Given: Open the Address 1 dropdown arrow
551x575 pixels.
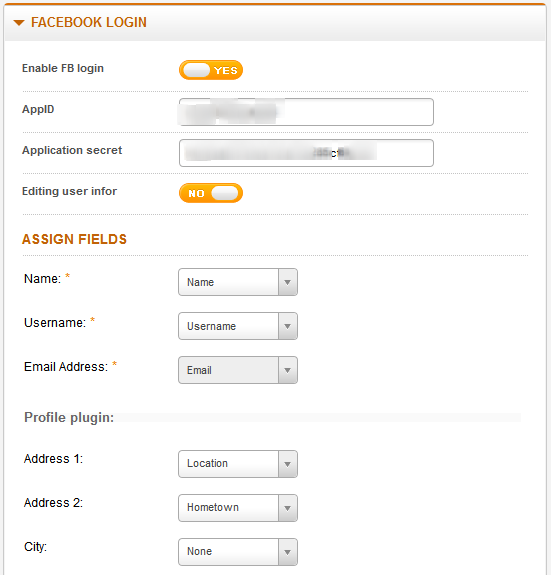Looking at the screenshot, I should pyautogui.click(x=288, y=464).
